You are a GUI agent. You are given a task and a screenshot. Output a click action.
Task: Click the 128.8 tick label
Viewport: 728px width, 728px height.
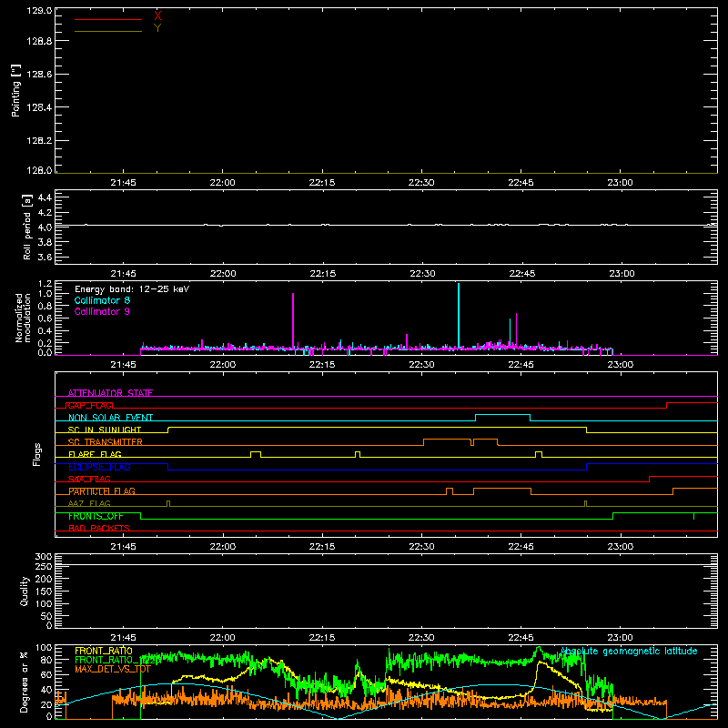pyautogui.click(x=39, y=41)
